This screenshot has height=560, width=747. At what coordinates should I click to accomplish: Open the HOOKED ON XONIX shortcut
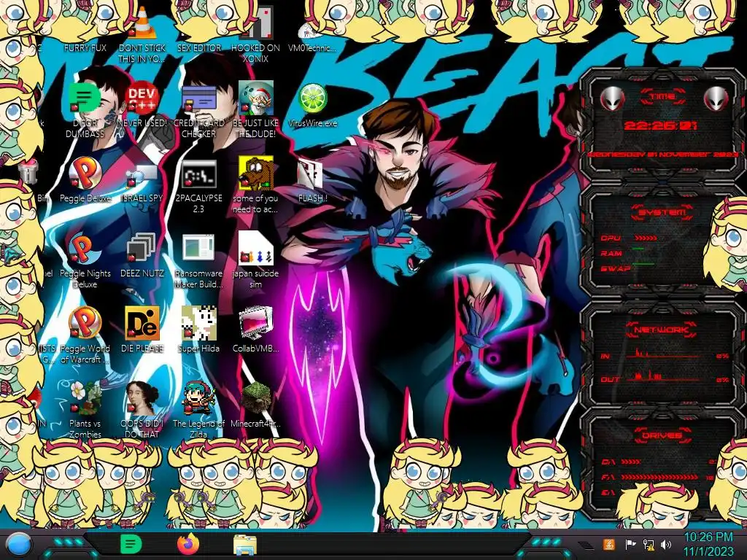pyautogui.click(x=256, y=24)
